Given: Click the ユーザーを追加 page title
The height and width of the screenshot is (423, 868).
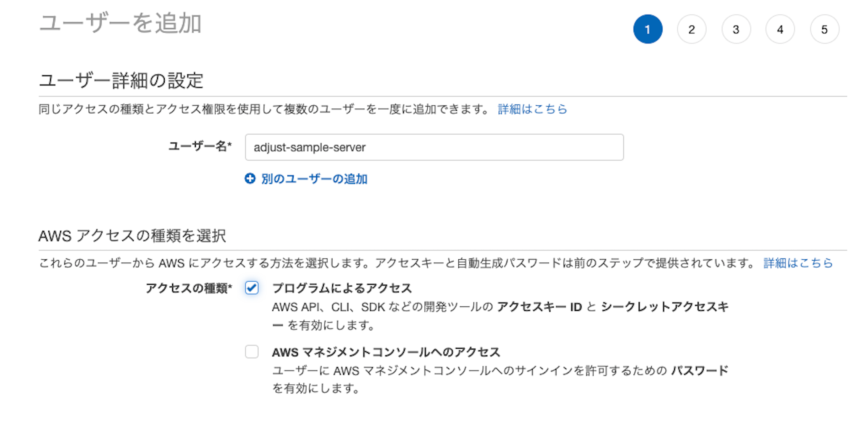Looking at the screenshot, I should (120, 23).
